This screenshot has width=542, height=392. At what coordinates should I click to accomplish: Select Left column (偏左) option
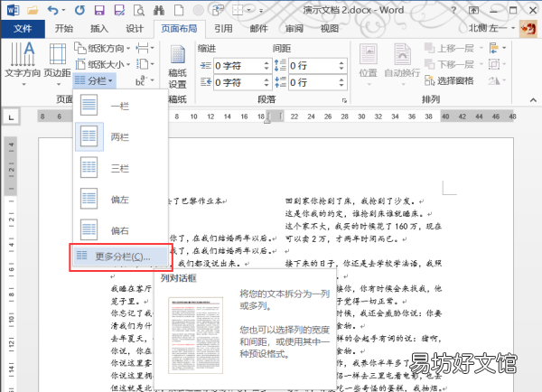[121, 199]
